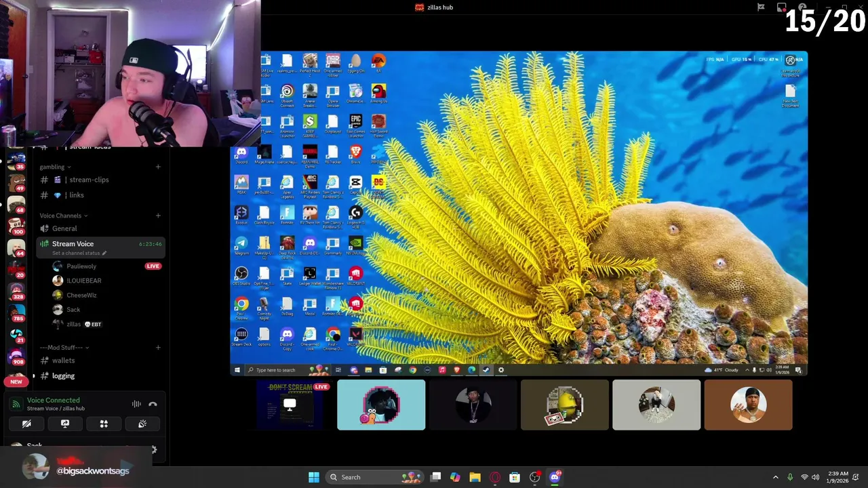
Task: Open the NEW unread servers indicator
Action: click(16, 382)
